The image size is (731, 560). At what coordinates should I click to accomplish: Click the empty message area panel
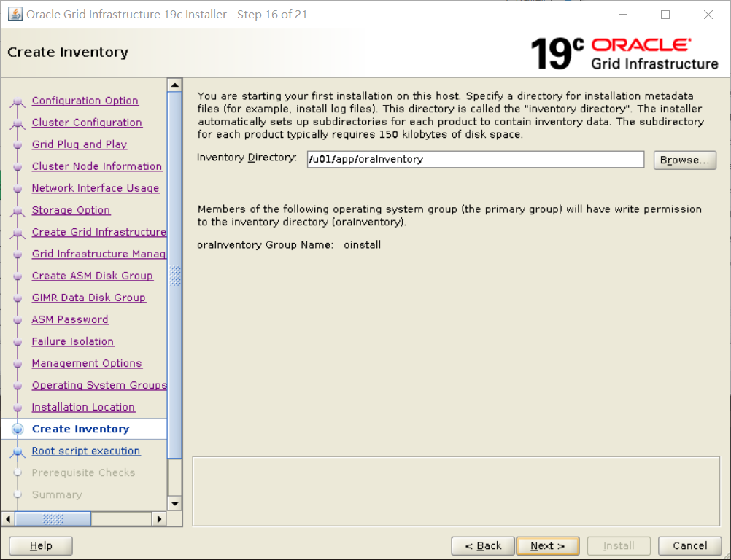pos(456,491)
